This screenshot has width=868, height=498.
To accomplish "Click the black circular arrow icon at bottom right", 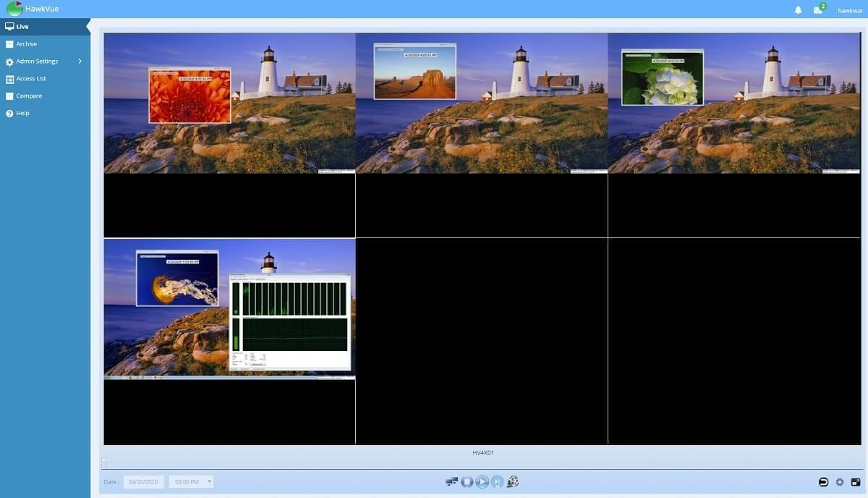I will point(824,482).
